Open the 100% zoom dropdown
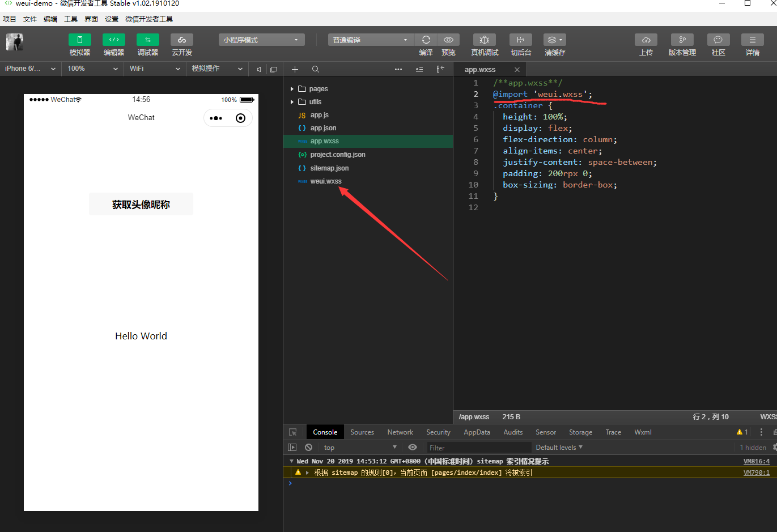This screenshot has width=777, height=532. tap(93, 69)
